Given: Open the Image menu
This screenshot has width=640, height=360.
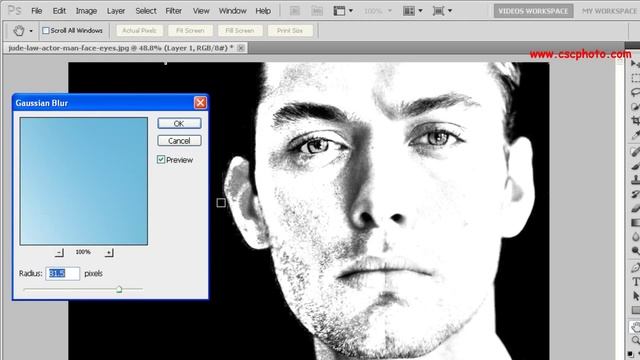Looking at the screenshot, I should 87,11.
